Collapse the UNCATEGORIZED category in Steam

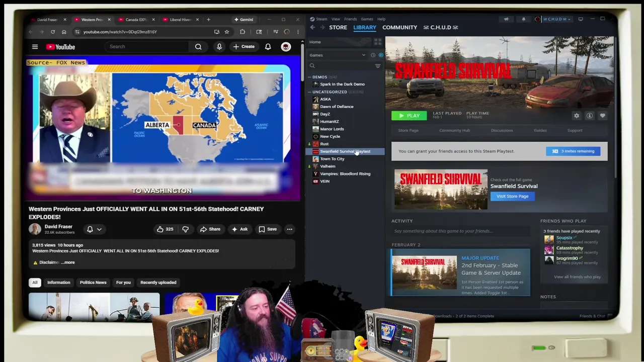(x=310, y=92)
